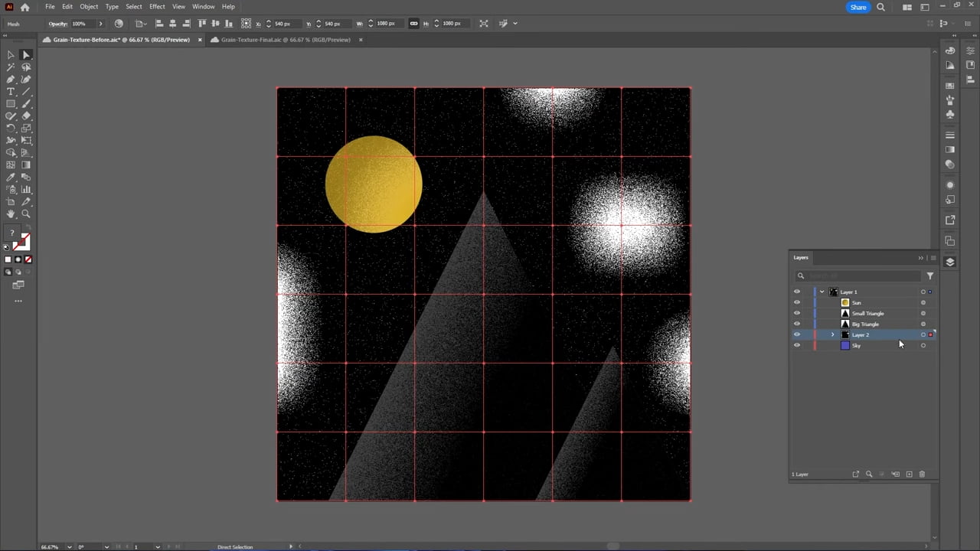Click the Share button
The image size is (980, 551).
coord(857,7)
